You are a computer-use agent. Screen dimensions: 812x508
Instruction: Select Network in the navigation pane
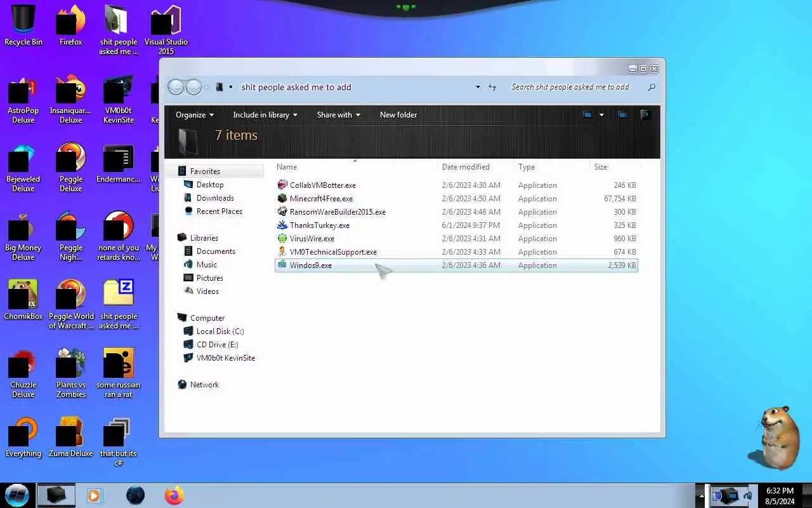(204, 385)
